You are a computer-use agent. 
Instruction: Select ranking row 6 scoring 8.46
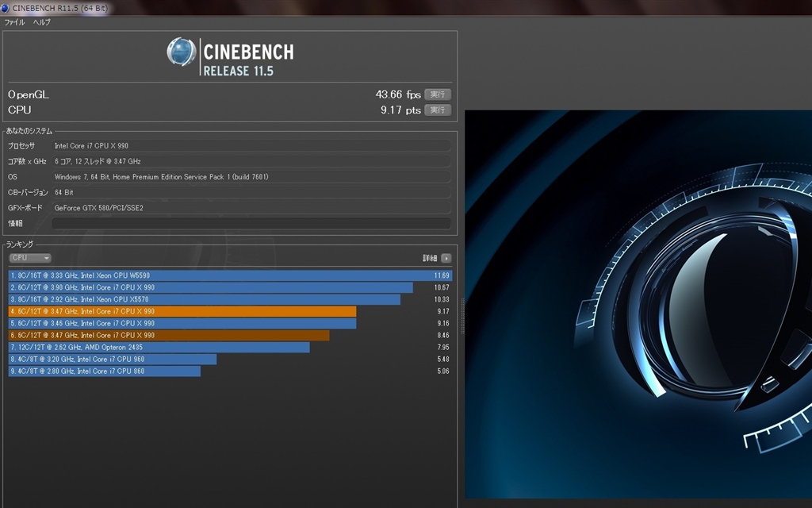pyautogui.click(x=231, y=335)
